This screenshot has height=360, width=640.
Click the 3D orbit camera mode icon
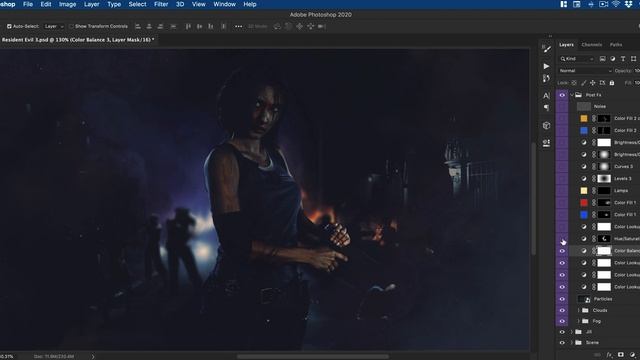click(277, 27)
